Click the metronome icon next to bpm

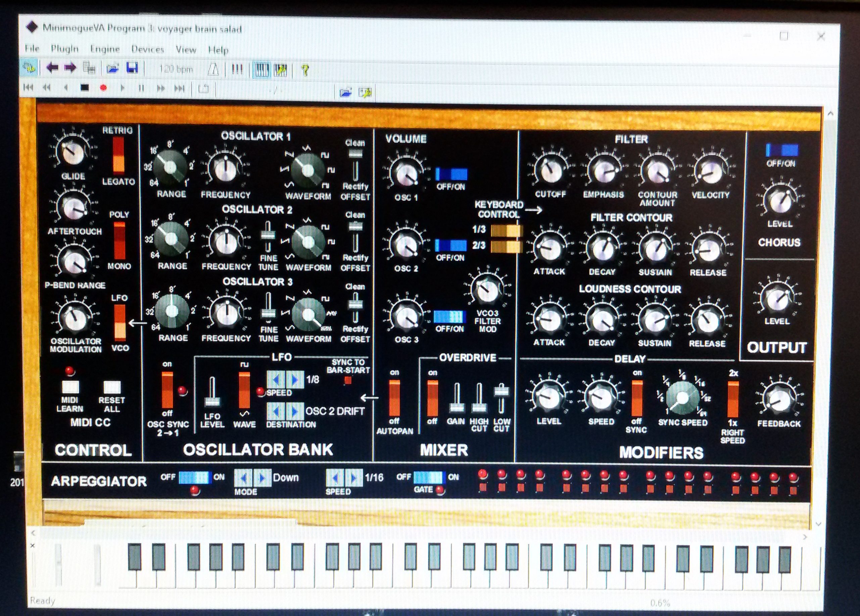pyautogui.click(x=213, y=69)
